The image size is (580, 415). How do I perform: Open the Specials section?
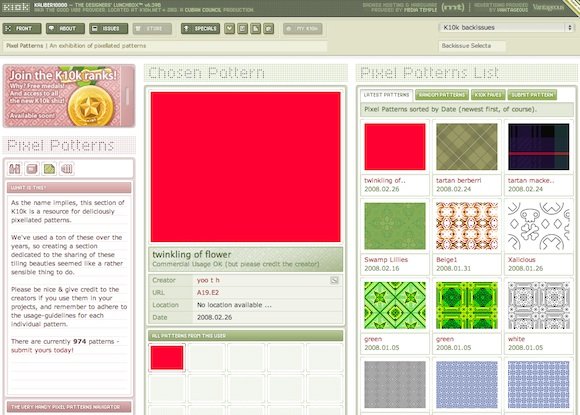pos(200,28)
